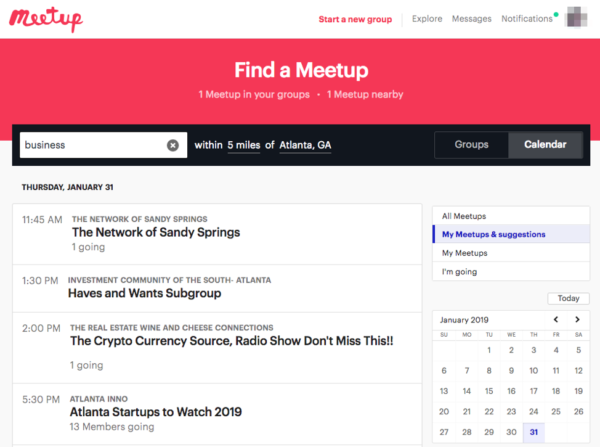The image size is (600, 447).
Task: Open Explore in top navigation
Action: (427, 19)
